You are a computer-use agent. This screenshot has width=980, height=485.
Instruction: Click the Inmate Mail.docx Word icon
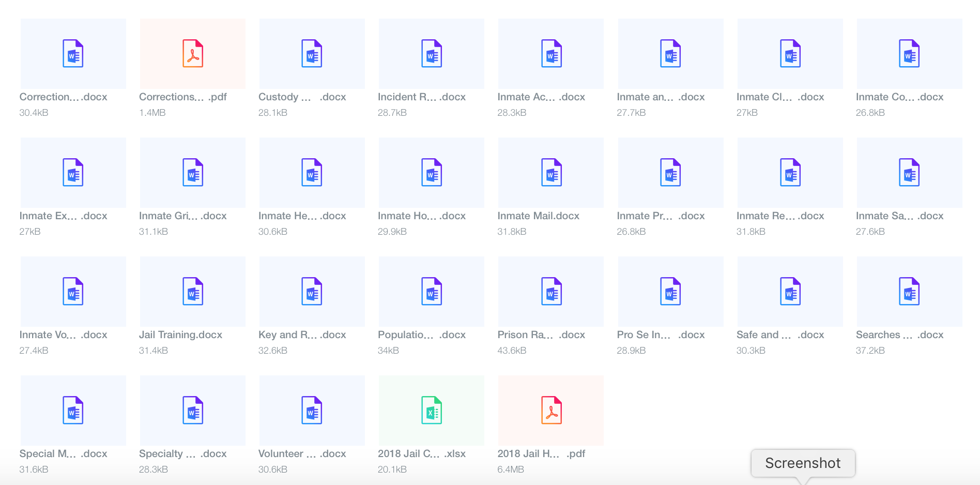[x=551, y=173]
